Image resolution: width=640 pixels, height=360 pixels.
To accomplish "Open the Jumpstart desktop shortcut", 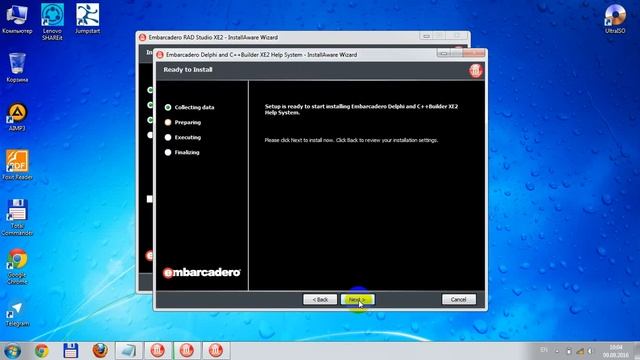I will point(87,18).
